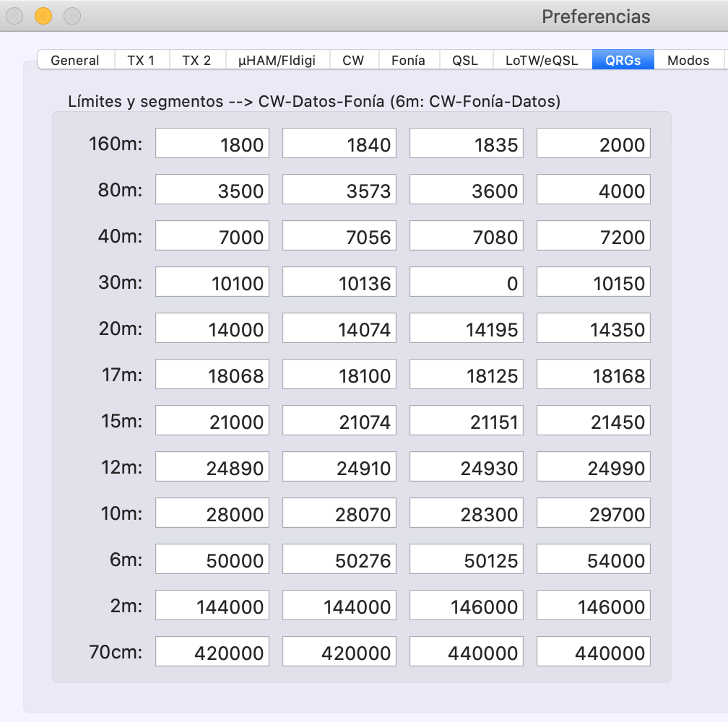Focus the 20m field containing 14350
This screenshot has width=728, height=722.
pyautogui.click(x=594, y=329)
